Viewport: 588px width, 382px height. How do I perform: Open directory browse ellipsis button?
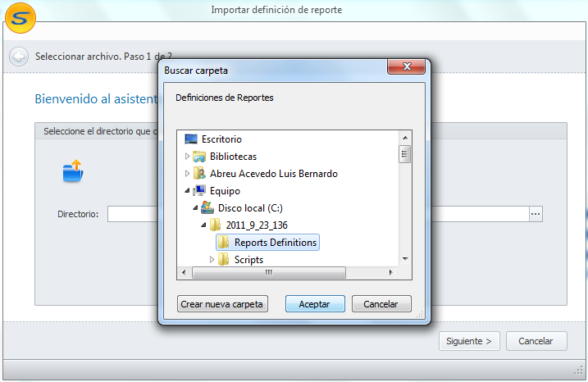[x=536, y=214]
